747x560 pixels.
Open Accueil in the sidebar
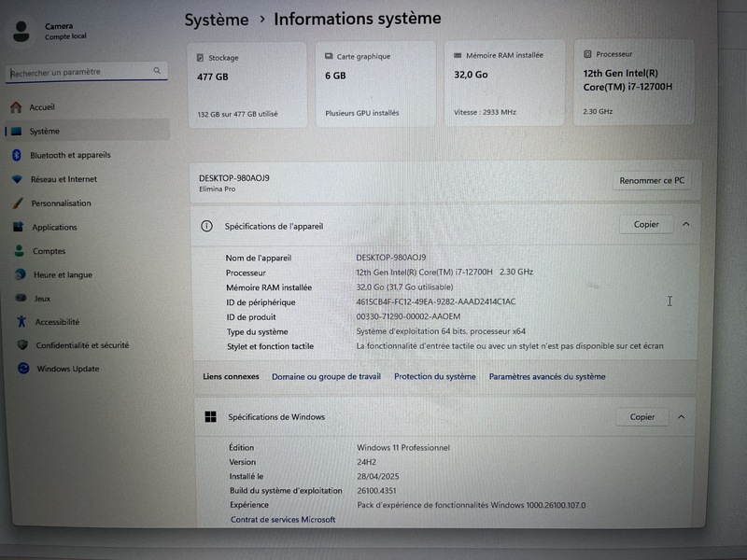click(x=87, y=107)
